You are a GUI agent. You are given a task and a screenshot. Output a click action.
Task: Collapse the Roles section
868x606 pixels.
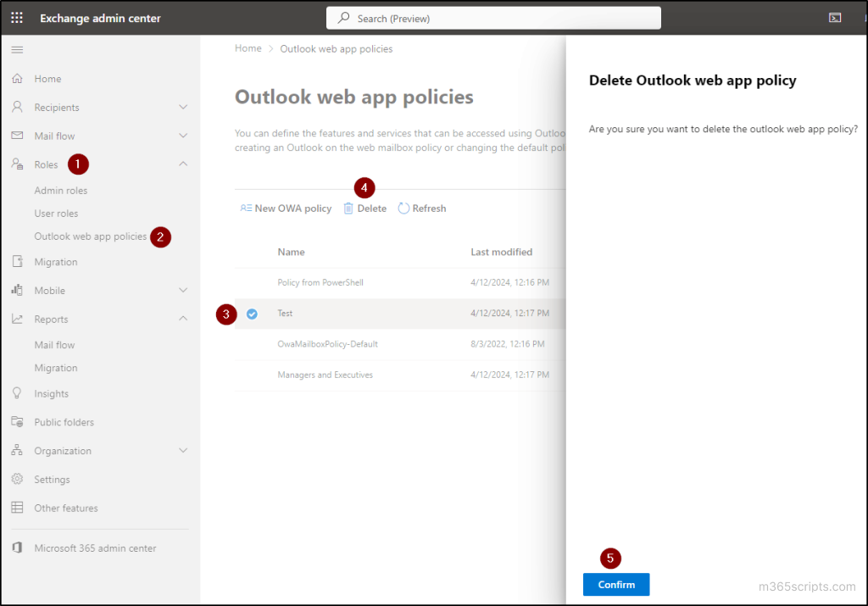click(x=183, y=164)
